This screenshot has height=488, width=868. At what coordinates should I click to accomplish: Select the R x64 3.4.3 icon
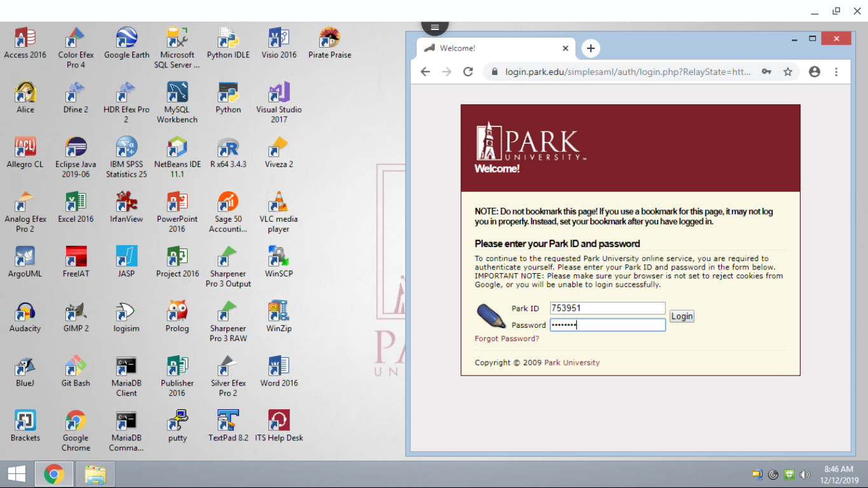click(228, 152)
